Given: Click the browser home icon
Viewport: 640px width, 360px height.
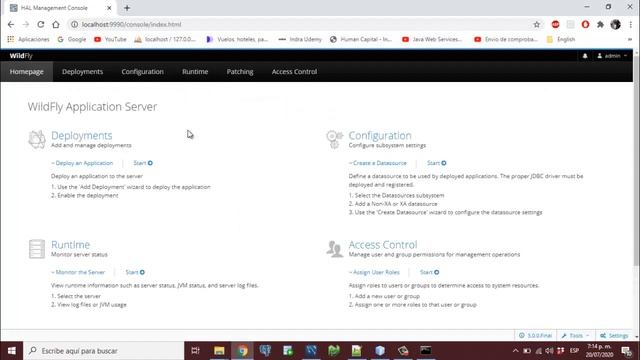Looking at the screenshot, I should tap(56, 24).
